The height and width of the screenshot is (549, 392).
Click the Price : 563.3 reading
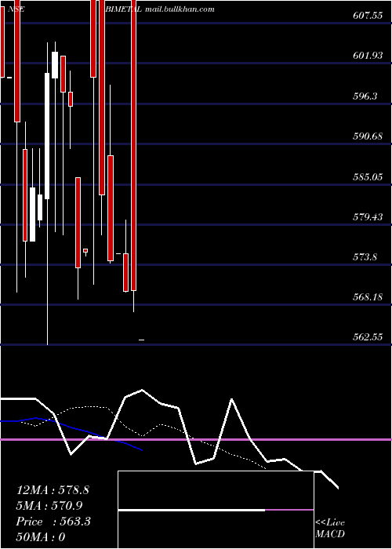click(x=53, y=522)
